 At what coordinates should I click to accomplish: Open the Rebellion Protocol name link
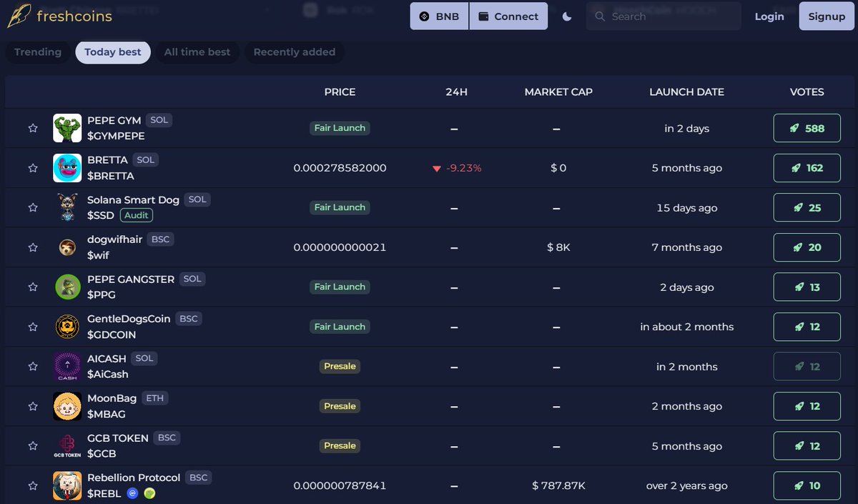tap(134, 478)
